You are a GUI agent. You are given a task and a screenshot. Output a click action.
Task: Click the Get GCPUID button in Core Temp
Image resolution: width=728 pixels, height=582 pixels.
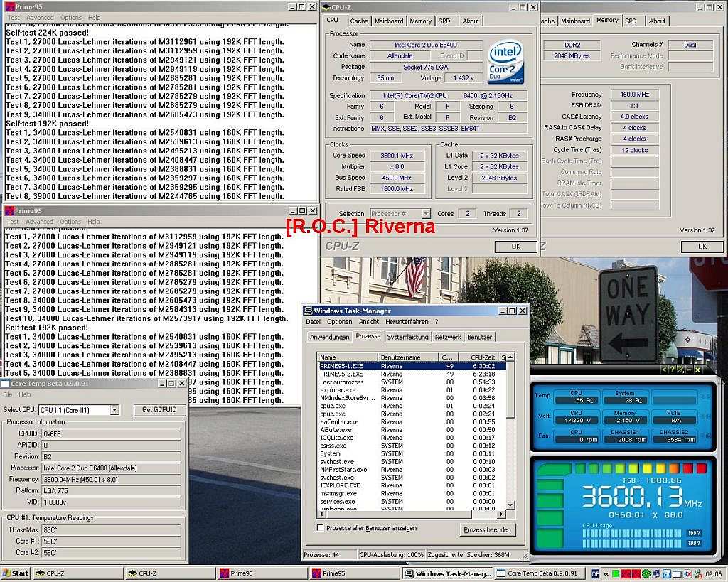point(159,410)
